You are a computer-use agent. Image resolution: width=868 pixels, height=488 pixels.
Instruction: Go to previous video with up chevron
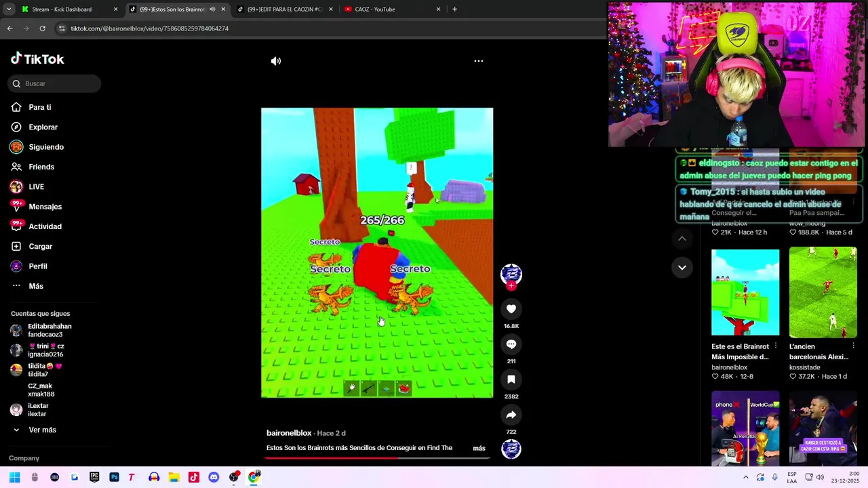point(682,239)
